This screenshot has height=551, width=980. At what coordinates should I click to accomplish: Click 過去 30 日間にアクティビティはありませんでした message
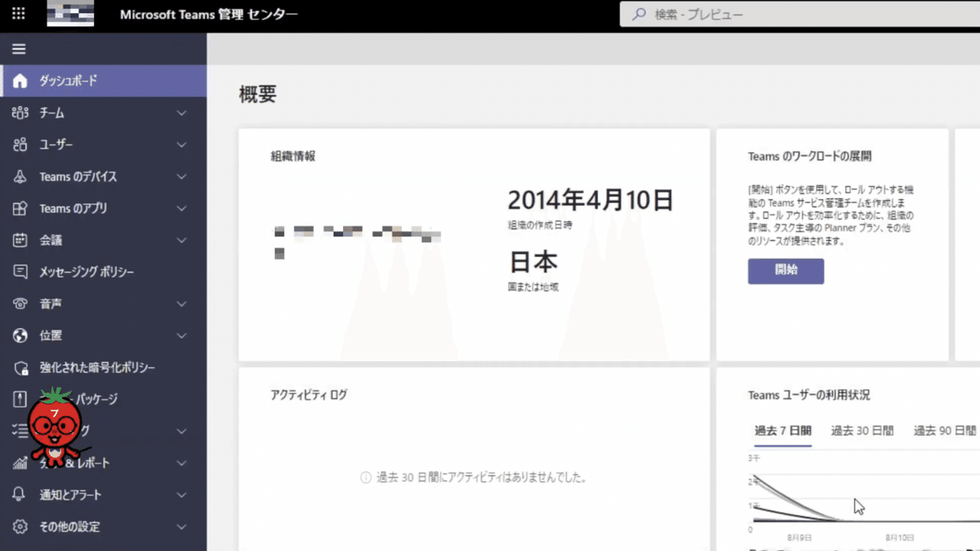pos(481,478)
